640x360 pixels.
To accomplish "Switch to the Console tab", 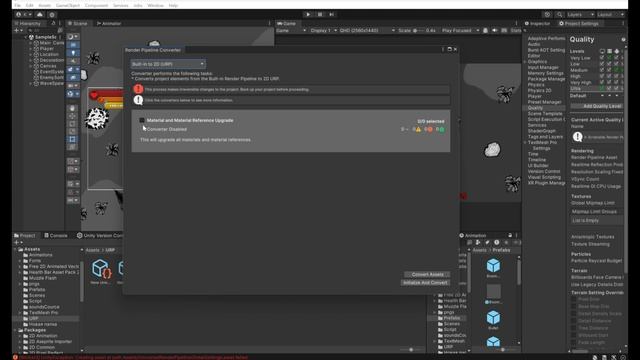I will (x=56, y=236).
